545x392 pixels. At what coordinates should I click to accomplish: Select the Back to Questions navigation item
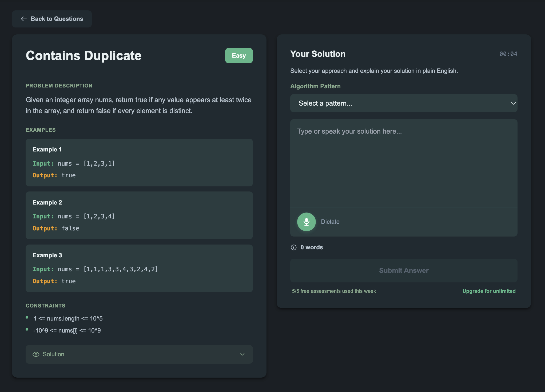pos(52,19)
